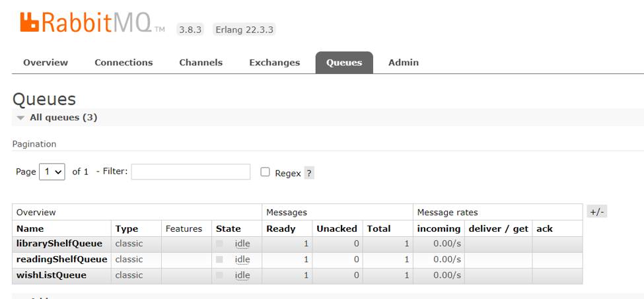
Task: Open the Overview tab
Action: (46, 63)
